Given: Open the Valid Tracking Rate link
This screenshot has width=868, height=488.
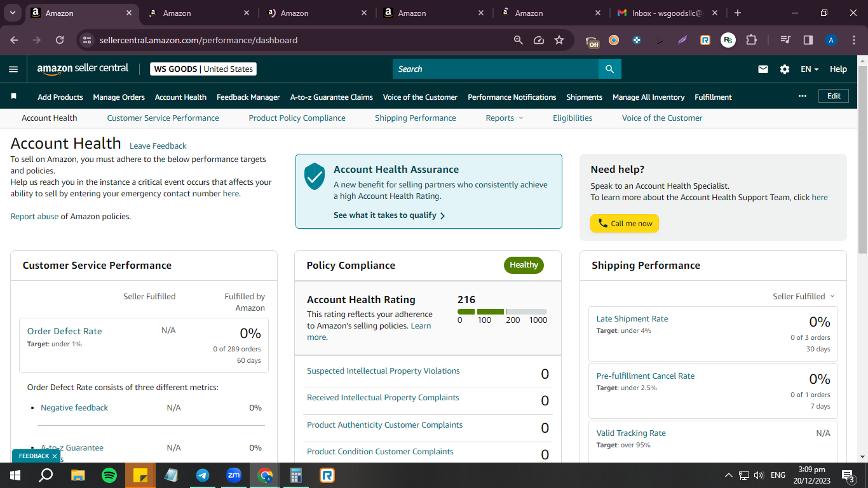Looking at the screenshot, I should (631, 433).
